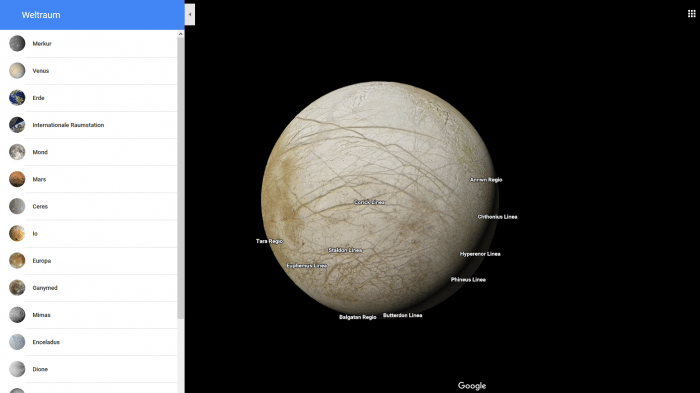The width and height of the screenshot is (700, 393).
Task: Select the Io thumbnail icon
Action: (x=17, y=234)
